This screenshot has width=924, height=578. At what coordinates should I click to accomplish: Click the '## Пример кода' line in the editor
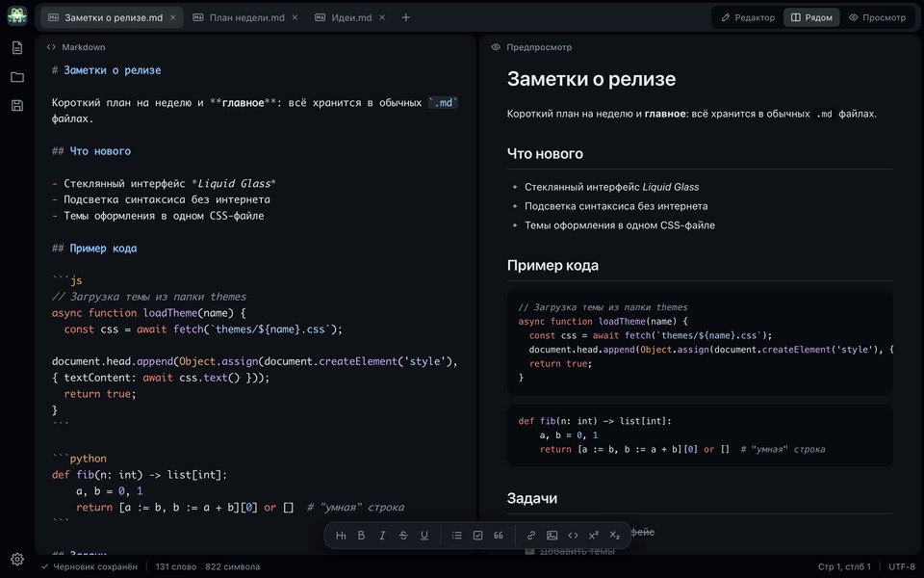94,249
